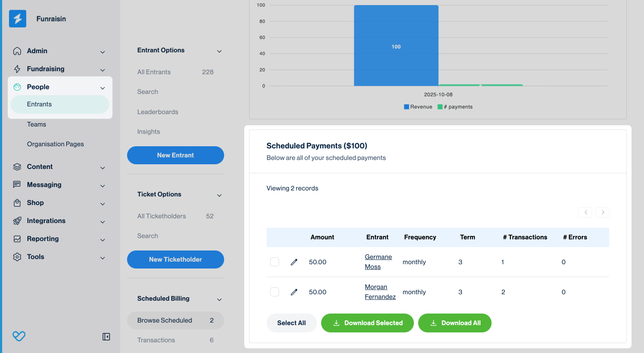
Task: Collapse sidebar using the panel toggle icon
Action: click(x=106, y=337)
